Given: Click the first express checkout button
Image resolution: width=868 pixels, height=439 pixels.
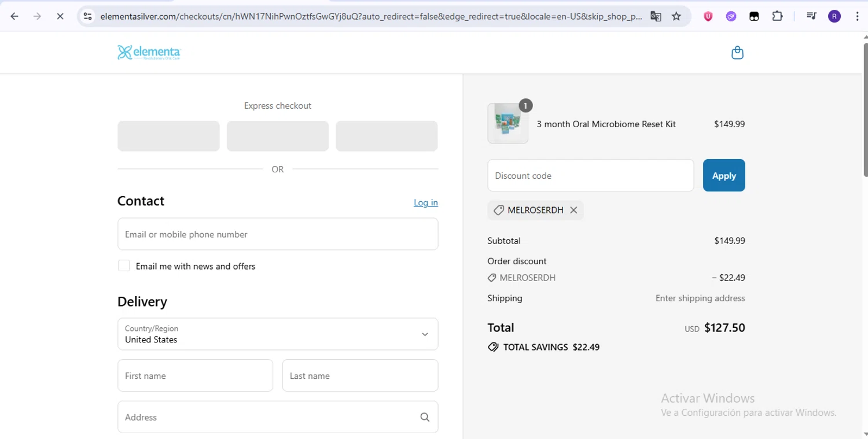Looking at the screenshot, I should tap(168, 136).
